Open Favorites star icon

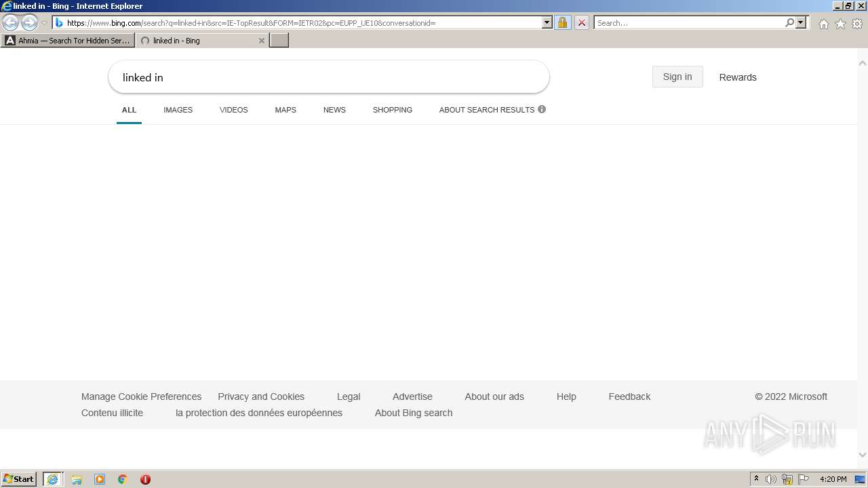point(840,24)
